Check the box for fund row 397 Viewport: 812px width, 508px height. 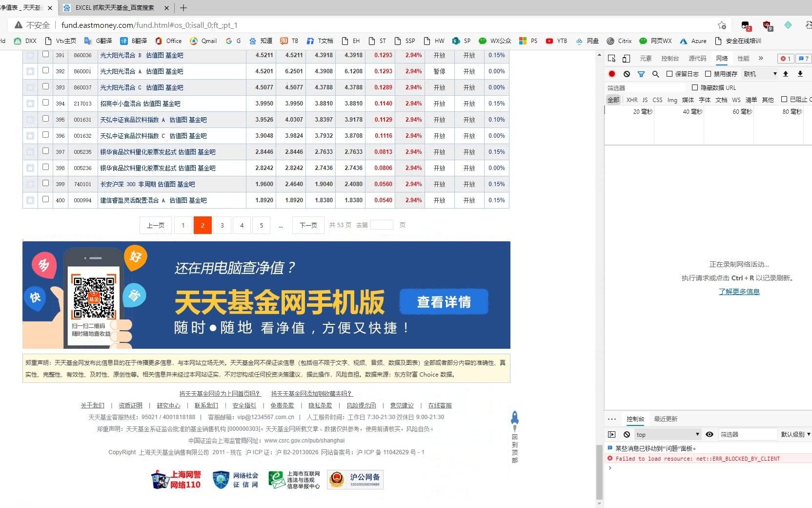(x=45, y=151)
